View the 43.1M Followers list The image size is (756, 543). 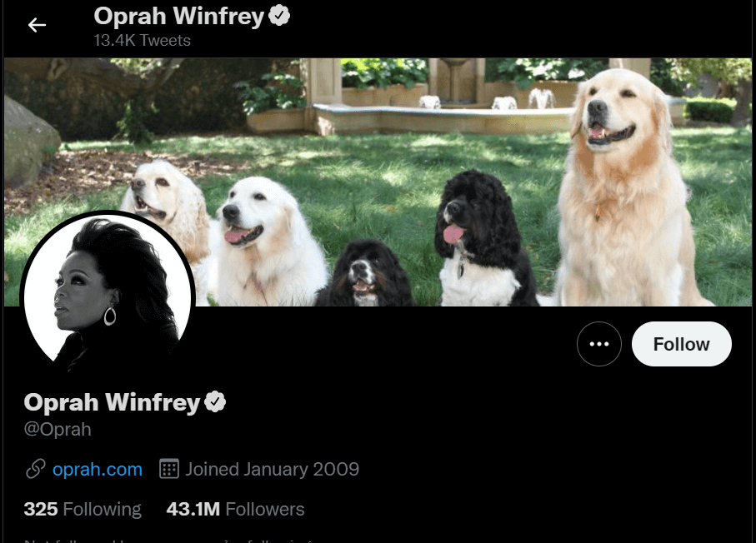tap(235, 510)
